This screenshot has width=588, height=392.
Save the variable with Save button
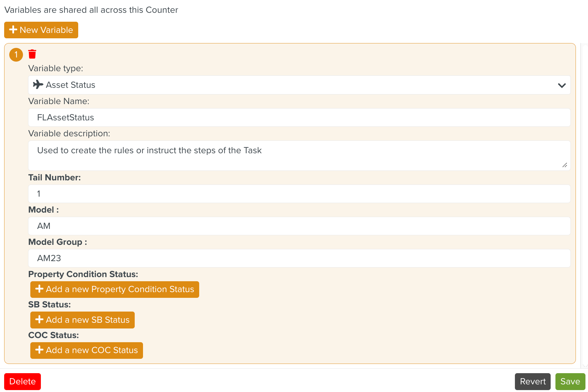pos(570,381)
